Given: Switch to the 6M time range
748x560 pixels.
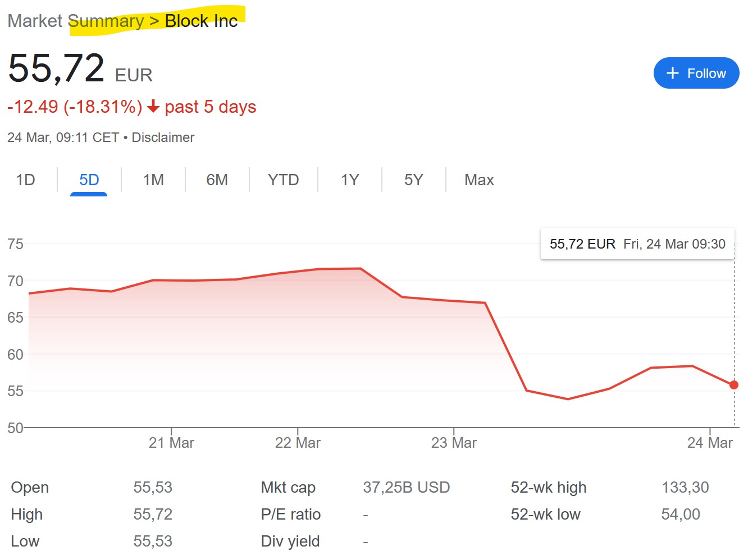Looking at the screenshot, I should (x=217, y=180).
